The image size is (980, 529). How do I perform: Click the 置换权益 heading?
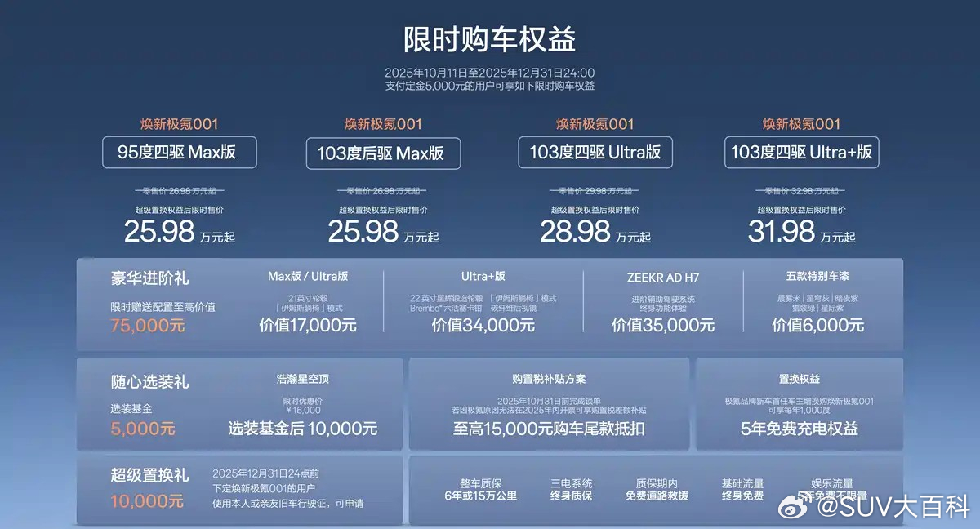pyautogui.click(x=800, y=380)
